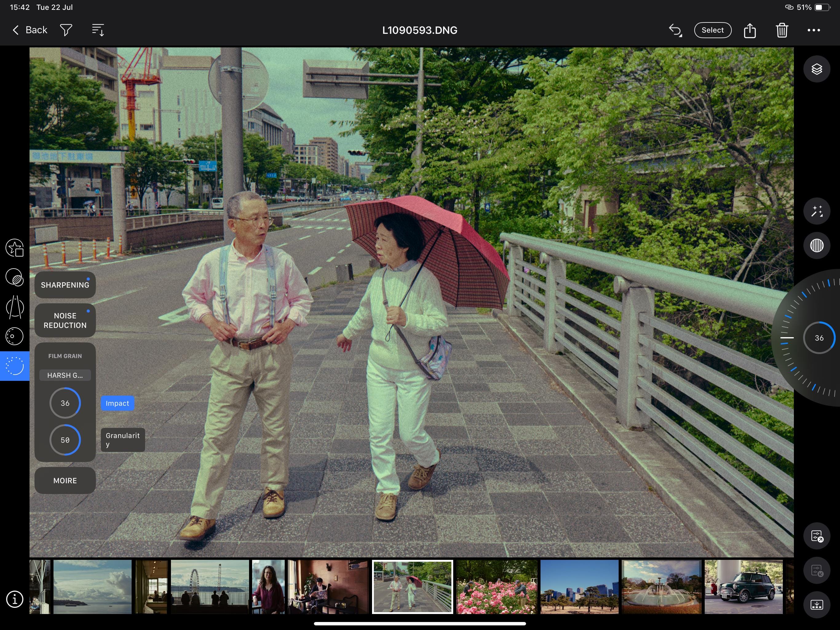
Task: Tap the Select button
Action: click(712, 30)
